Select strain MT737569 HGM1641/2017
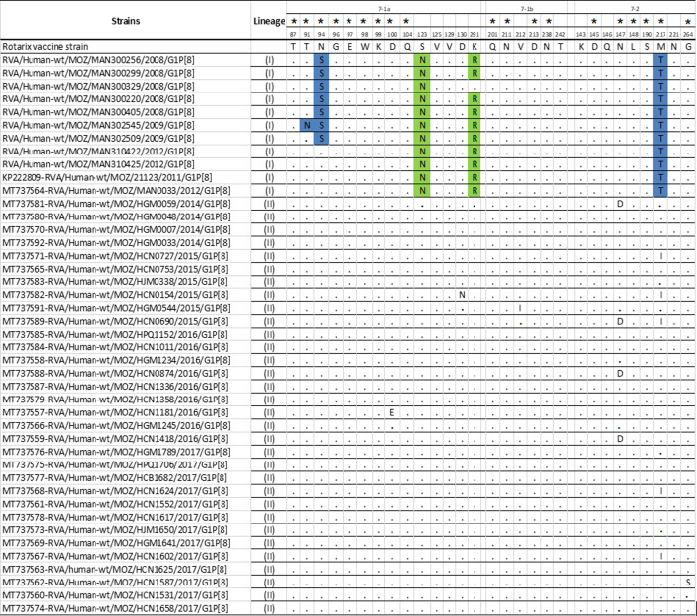Screen dimensions: 697x616 [116, 543]
